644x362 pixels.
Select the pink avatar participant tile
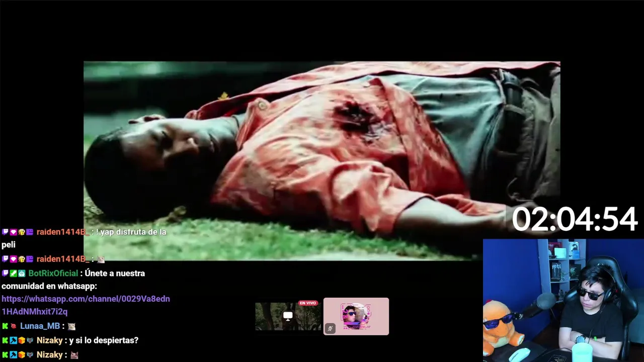[356, 316]
